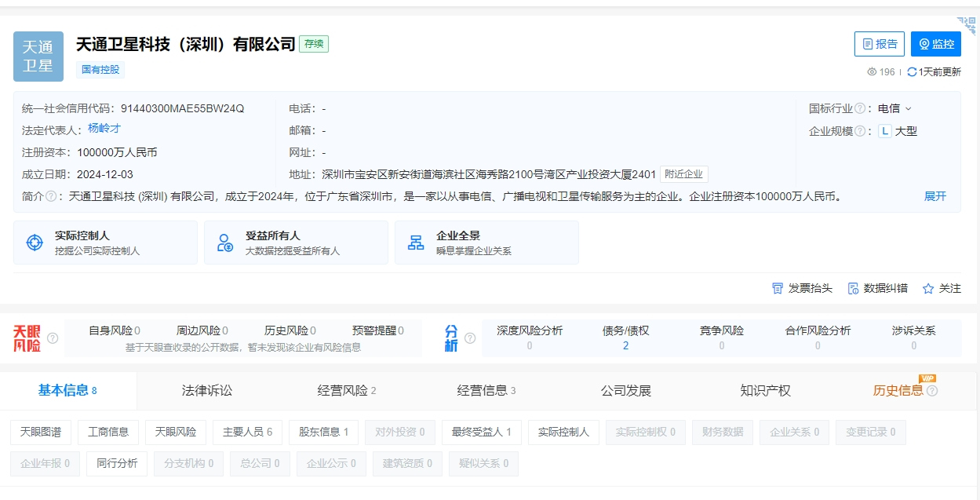This screenshot has width=980, height=500.
Task: Click the 发票抬头 link text
Action: pos(811,288)
